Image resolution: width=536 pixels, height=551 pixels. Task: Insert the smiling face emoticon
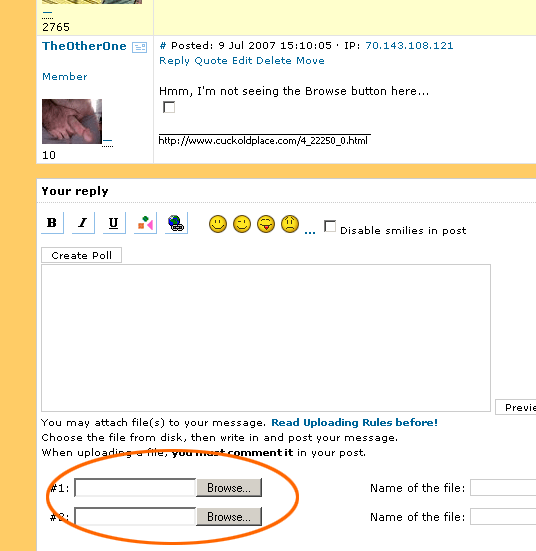[218, 224]
